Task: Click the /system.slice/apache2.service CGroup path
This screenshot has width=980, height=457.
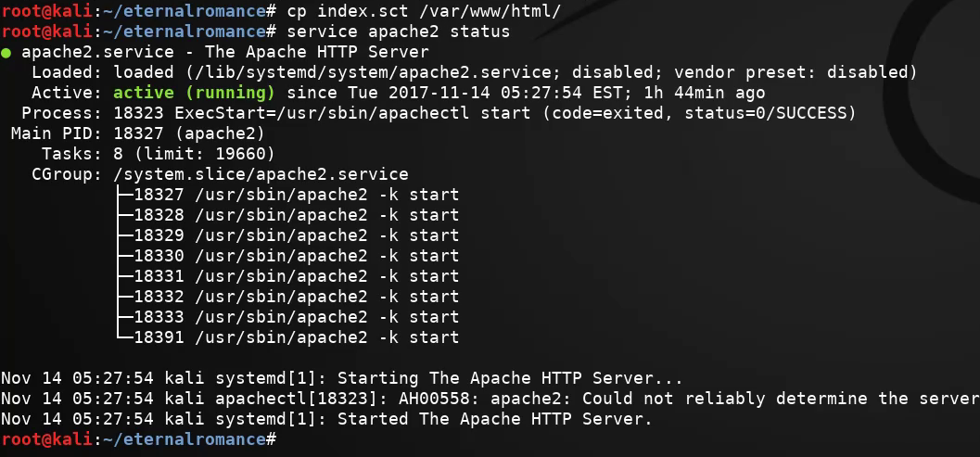Action: [261, 174]
